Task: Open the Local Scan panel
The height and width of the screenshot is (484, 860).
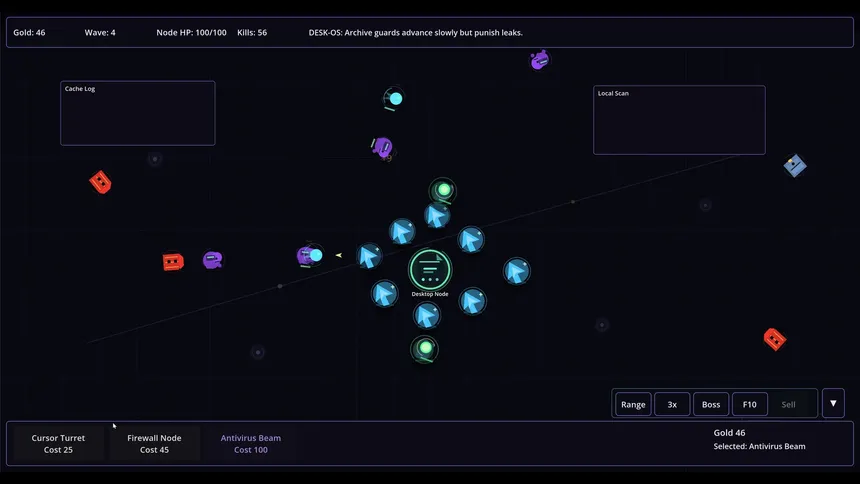Action: (679, 120)
